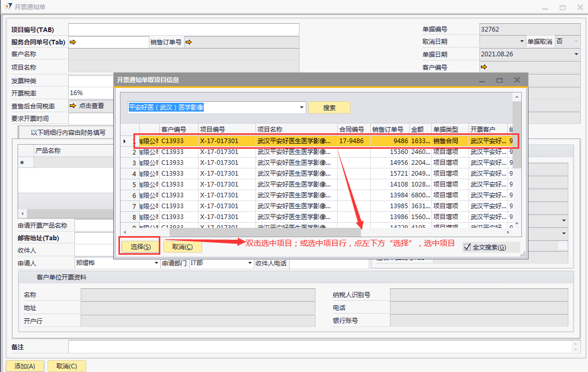Click the 项目编号(TAB) input field
Viewport: 588px width, 372px height.
[184, 29]
